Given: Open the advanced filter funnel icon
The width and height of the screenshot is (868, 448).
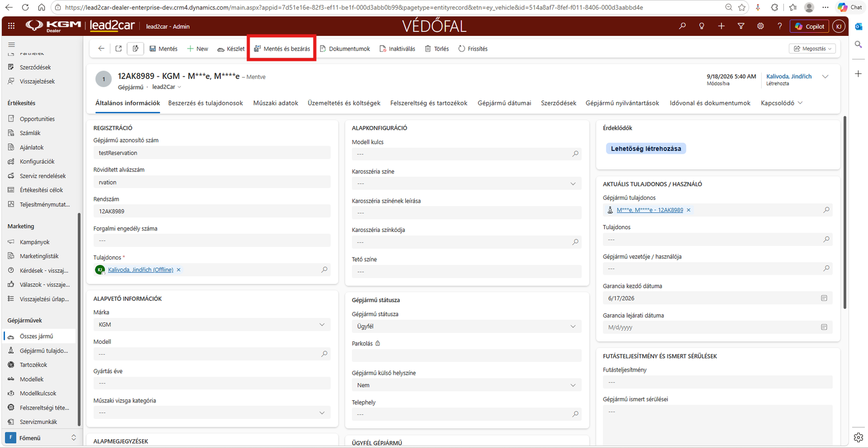Looking at the screenshot, I should (x=741, y=26).
